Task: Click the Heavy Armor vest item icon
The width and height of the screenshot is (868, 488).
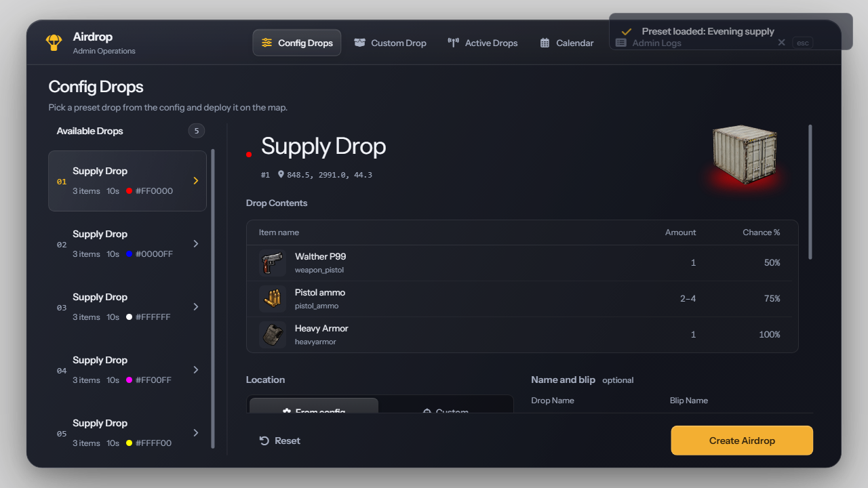Action: click(x=273, y=335)
